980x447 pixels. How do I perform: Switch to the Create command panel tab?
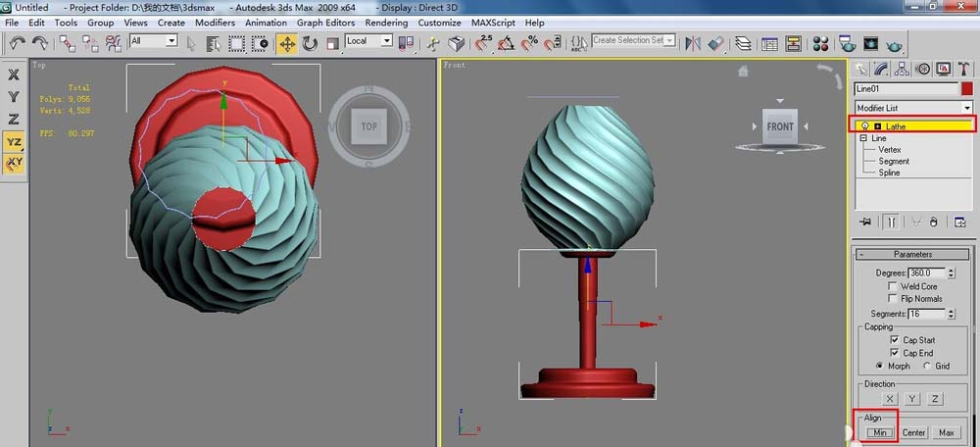(x=861, y=69)
